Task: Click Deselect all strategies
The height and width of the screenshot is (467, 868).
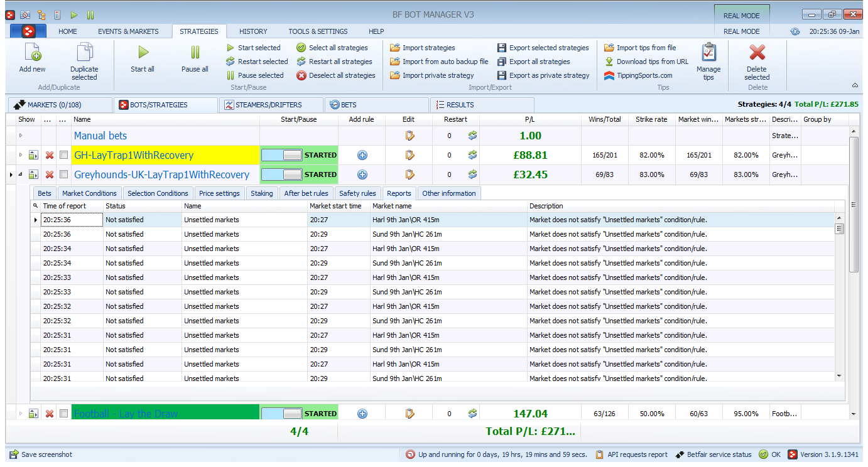Action: [x=336, y=75]
